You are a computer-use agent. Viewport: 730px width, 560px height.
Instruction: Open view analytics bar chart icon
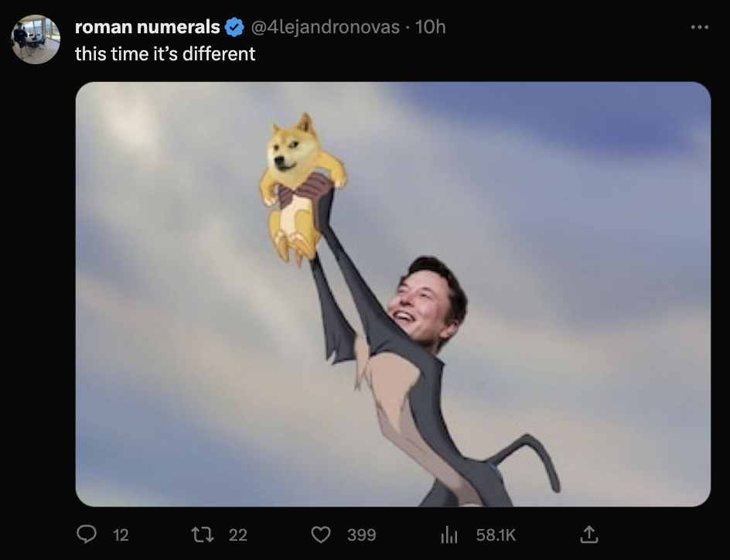[x=449, y=534]
